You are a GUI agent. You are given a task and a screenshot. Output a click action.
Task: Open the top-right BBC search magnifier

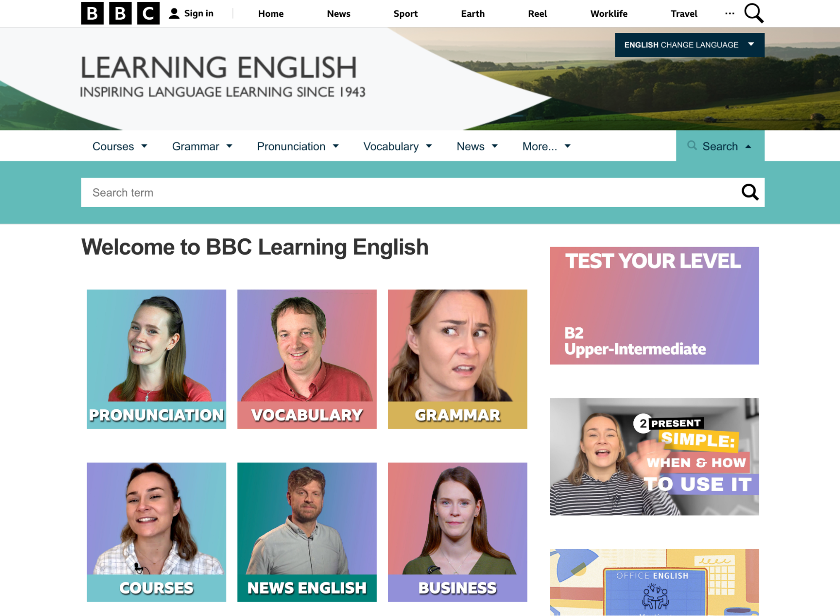click(x=753, y=13)
